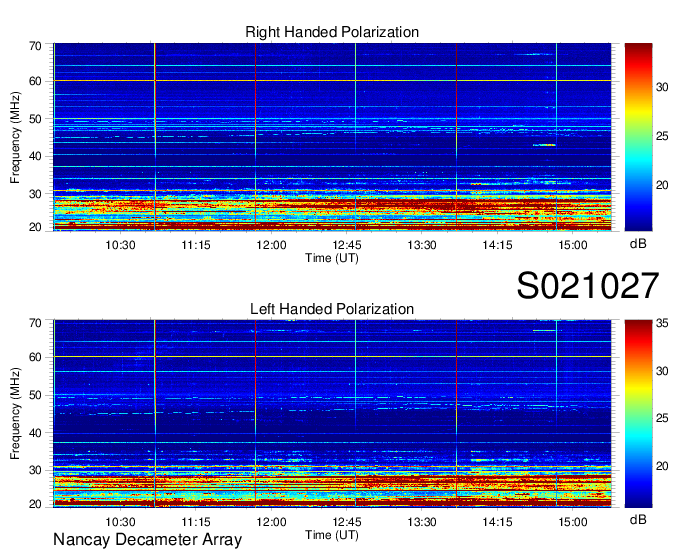Screen dimensions: 680x552
Task: Click the S021027 label
Action: (588, 286)
